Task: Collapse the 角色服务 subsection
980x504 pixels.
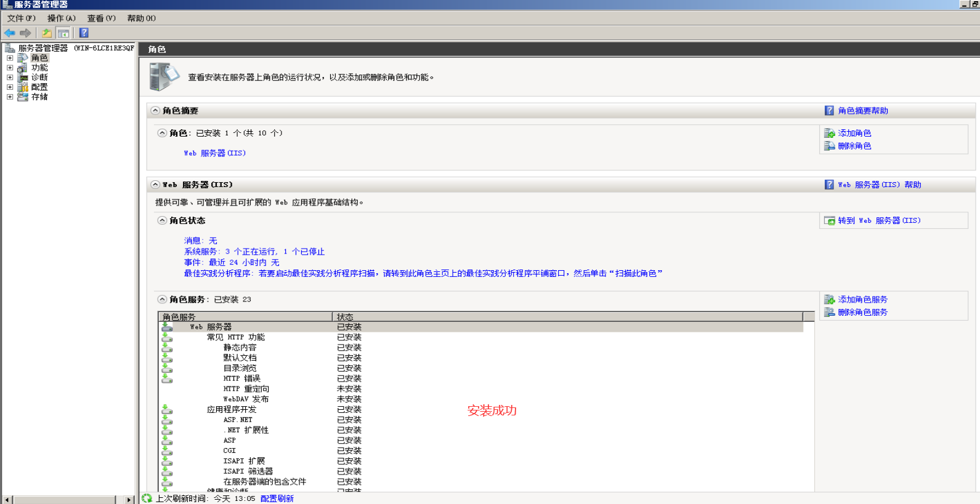Action: [x=162, y=300]
